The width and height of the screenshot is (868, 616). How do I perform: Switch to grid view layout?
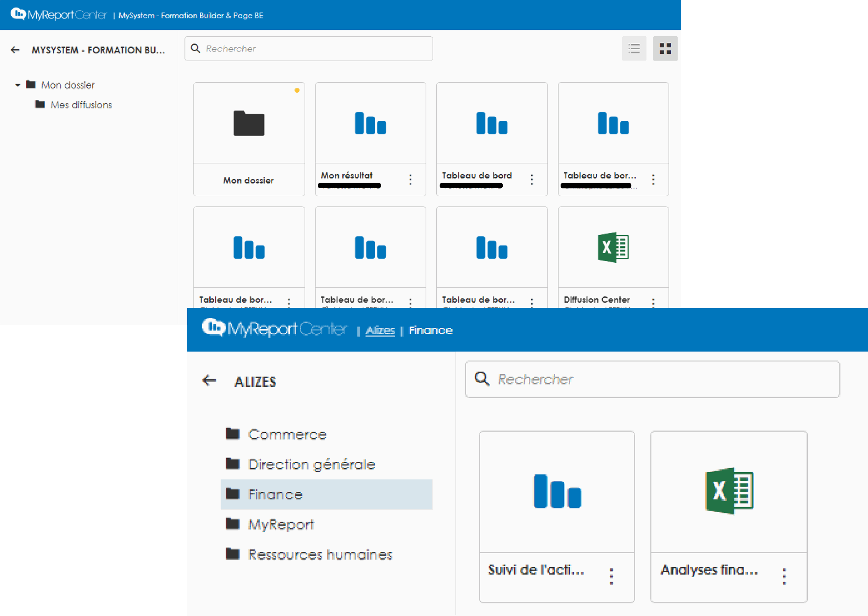(x=665, y=49)
